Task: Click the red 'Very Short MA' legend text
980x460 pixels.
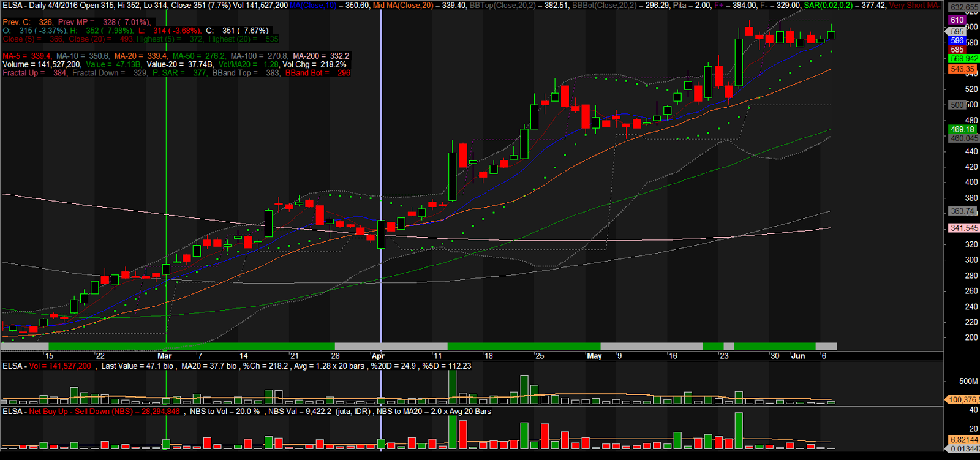Action: (x=914, y=6)
